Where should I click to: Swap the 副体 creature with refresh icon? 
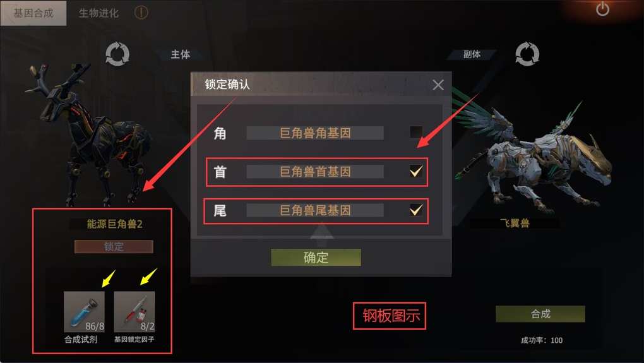527,54
